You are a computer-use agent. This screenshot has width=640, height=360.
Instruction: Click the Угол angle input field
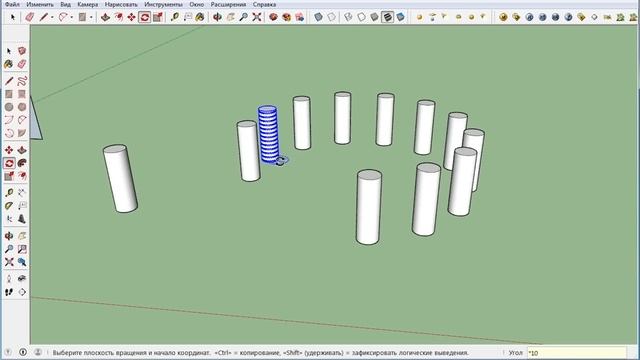tap(576, 353)
